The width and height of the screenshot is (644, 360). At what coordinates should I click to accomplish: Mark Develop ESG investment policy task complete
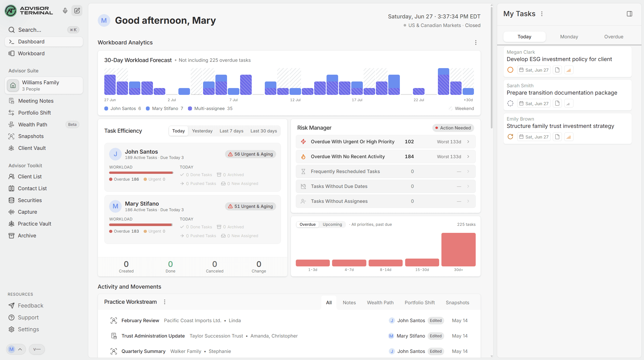[510, 70]
